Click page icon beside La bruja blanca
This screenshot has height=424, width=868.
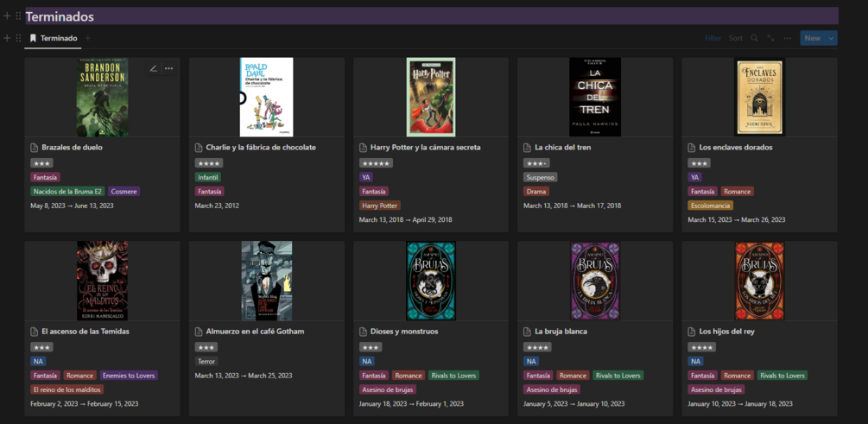coord(528,332)
